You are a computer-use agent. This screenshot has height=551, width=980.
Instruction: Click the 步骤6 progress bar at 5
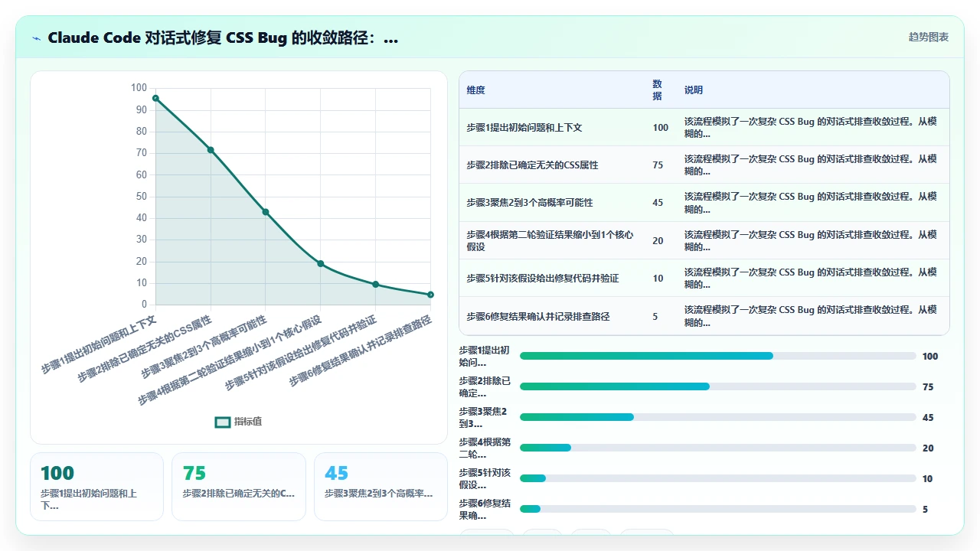(x=718, y=509)
